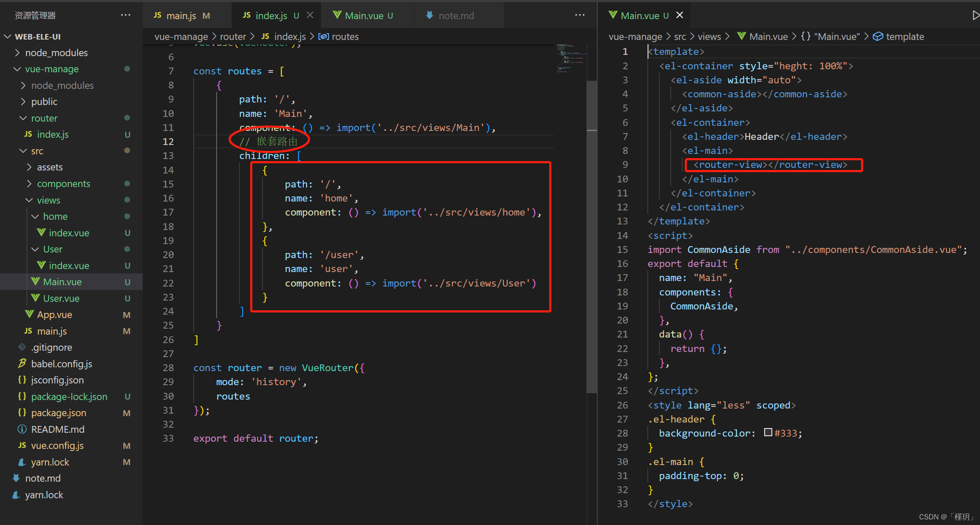Viewport: 980px width, 525px height.
Task: Expand the node_modules folder at root
Action: tap(56, 53)
